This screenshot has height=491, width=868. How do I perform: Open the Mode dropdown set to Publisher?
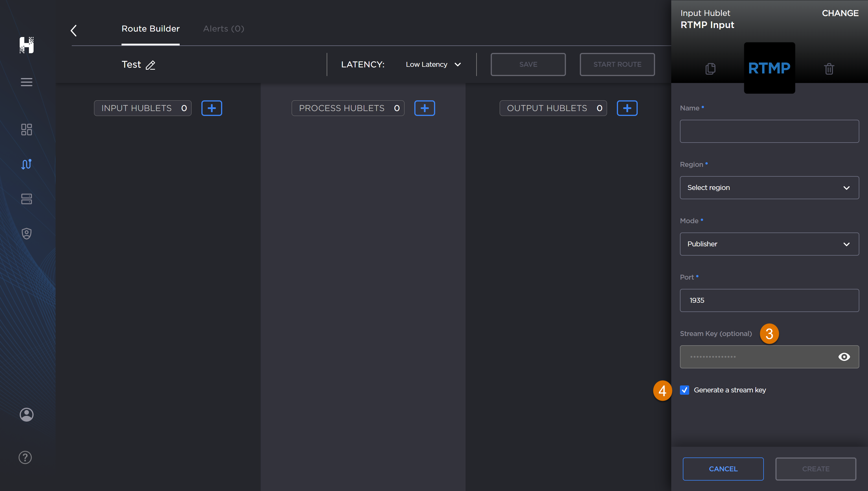pos(769,244)
